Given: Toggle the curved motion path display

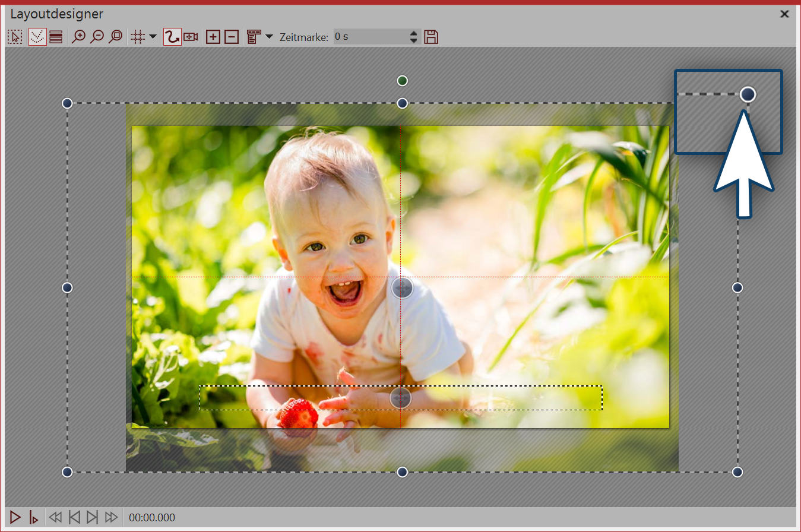Looking at the screenshot, I should pyautogui.click(x=37, y=37).
